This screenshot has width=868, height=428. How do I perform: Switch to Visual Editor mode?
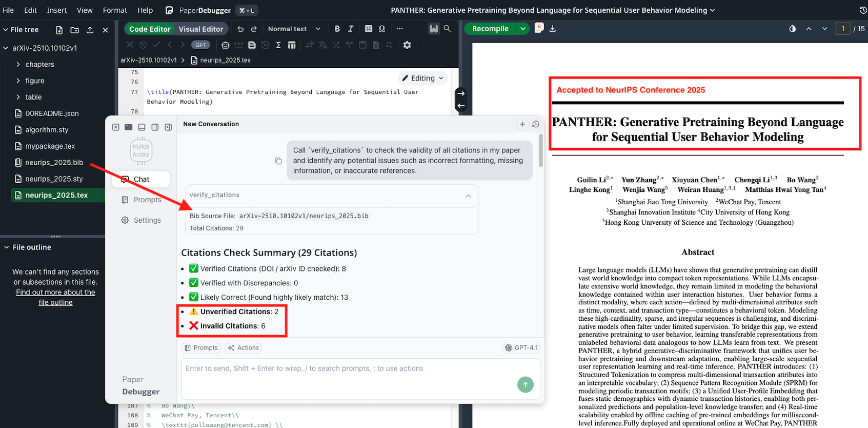[x=201, y=29]
